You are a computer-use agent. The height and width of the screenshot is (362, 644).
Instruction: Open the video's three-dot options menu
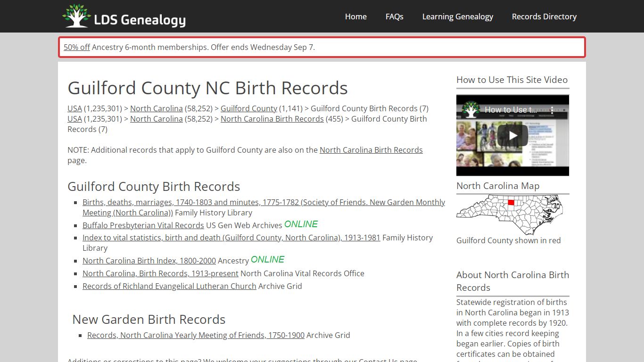click(552, 110)
